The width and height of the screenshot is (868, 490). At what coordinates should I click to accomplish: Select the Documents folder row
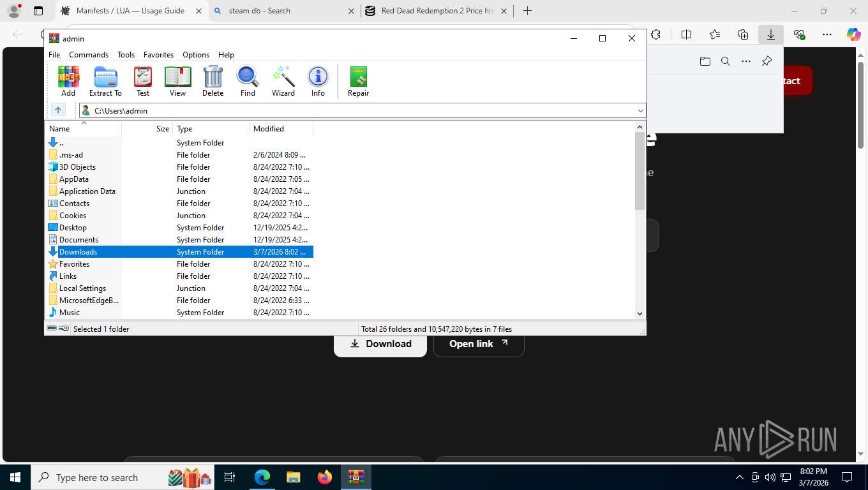point(179,240)
